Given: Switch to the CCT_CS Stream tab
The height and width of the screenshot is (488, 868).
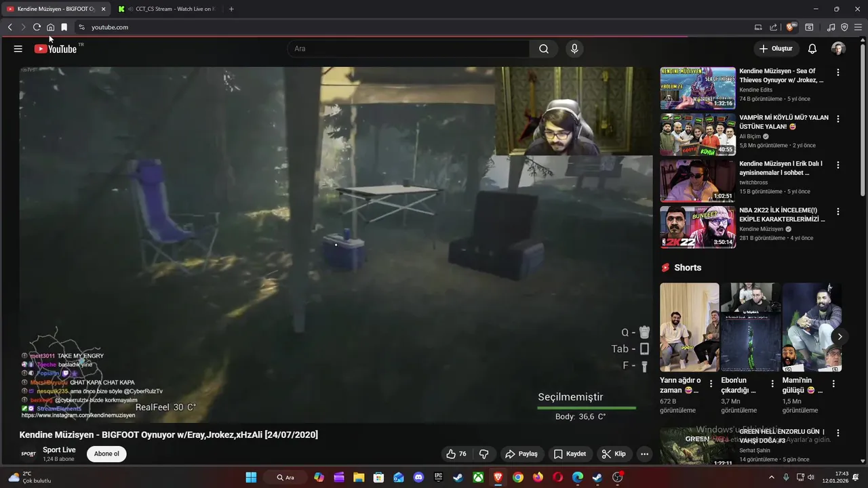Looking at the screenshot, I should click(166, 9).
